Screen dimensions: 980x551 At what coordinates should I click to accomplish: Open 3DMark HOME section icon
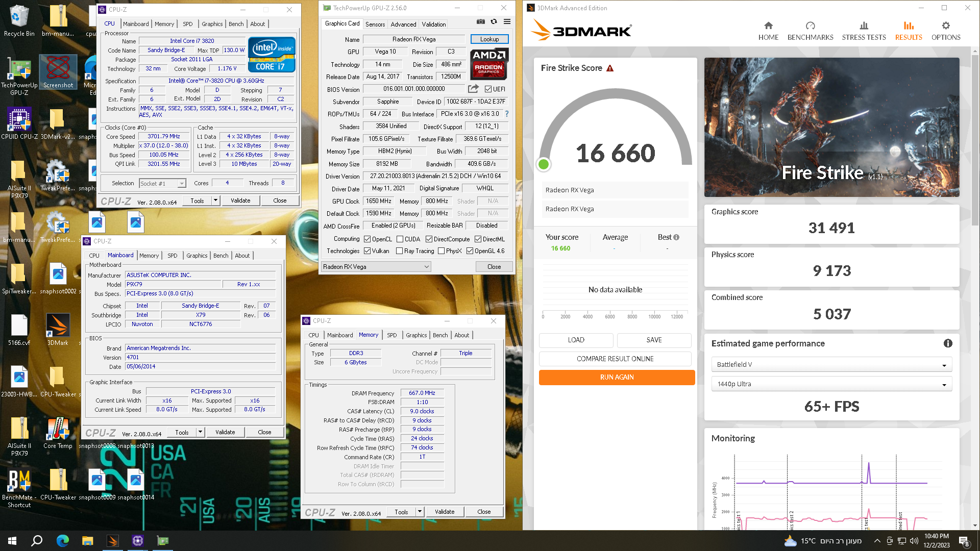pos(768,31)
